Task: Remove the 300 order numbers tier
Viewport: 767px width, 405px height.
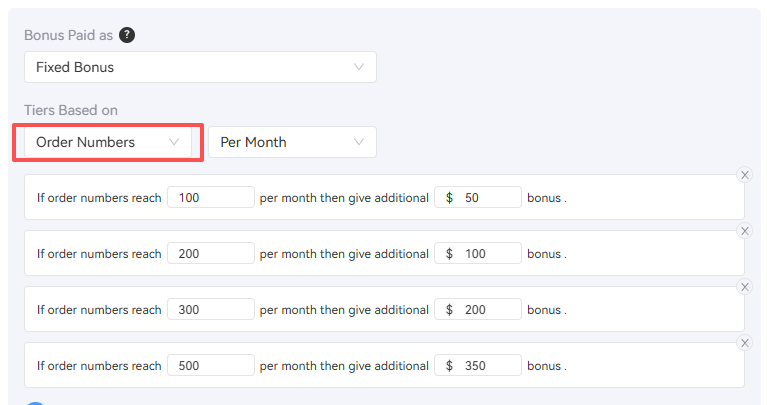Action: click(x=744, y=287)
